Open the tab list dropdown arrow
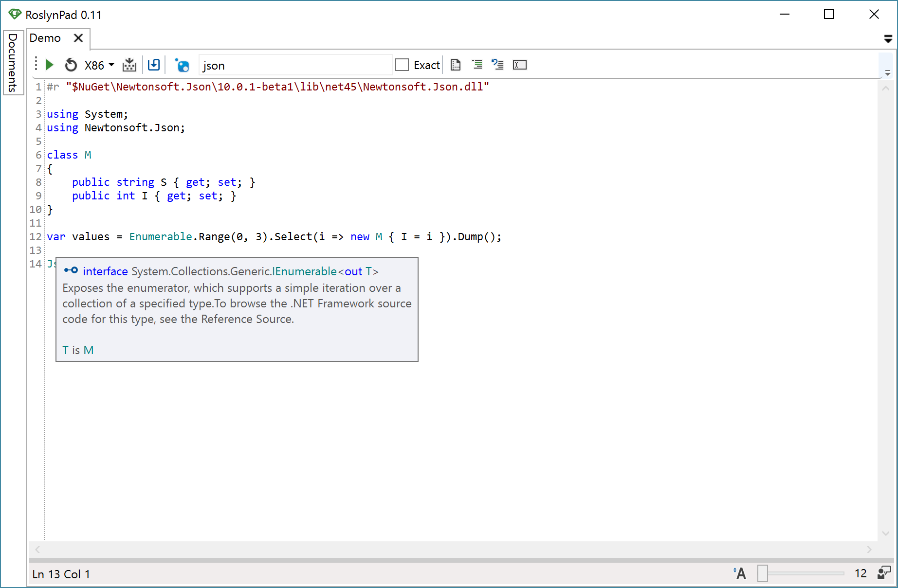 (888, 39)
